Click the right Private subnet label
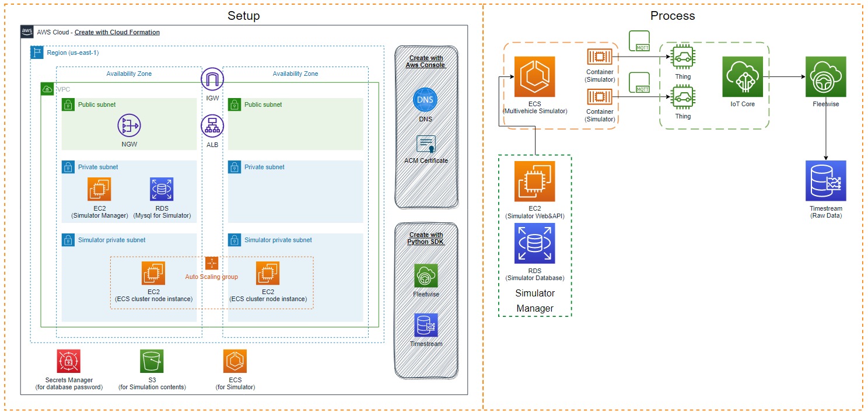This screenshot has width=868, height=412. click(x=264, y=167)
